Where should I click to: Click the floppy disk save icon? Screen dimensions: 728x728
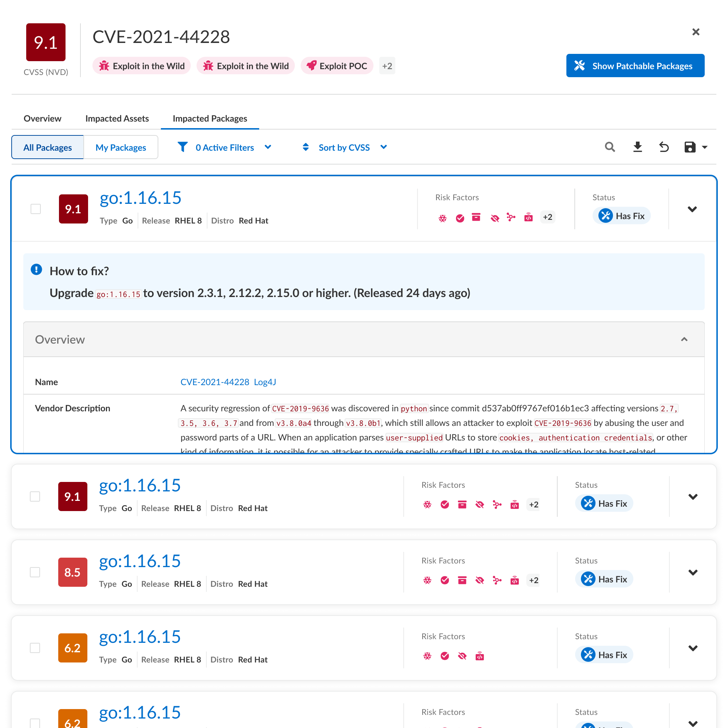pyautogui.click(x=689, y=147)
